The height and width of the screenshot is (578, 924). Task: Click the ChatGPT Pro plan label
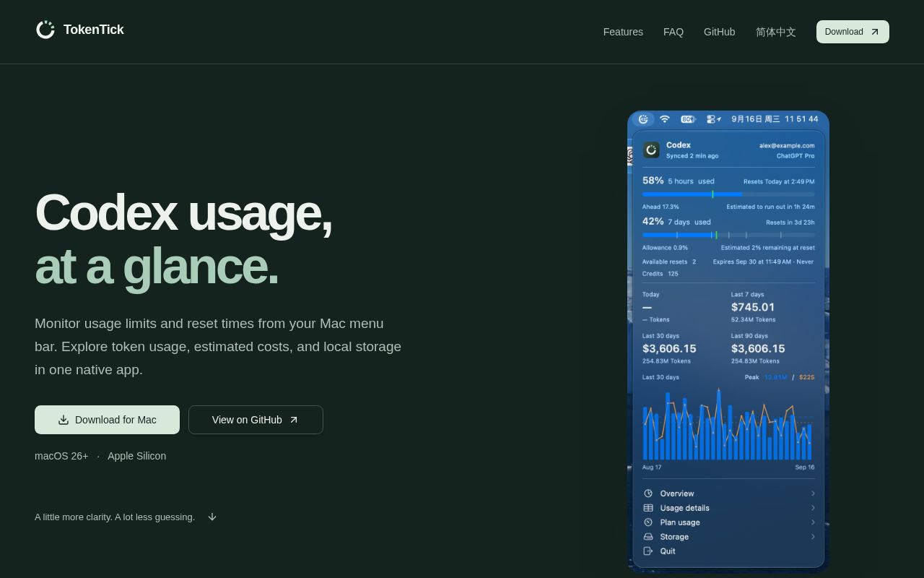point(796,156)
